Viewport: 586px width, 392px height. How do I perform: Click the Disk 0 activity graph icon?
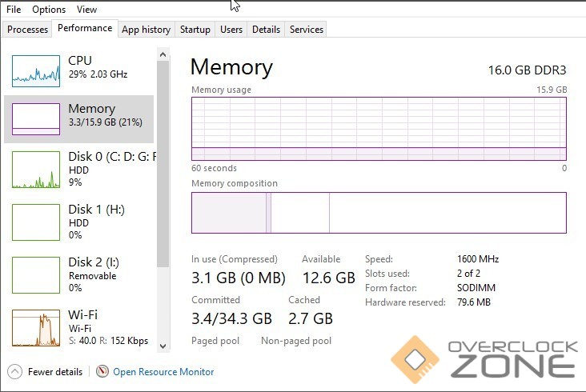coord(36,170)
